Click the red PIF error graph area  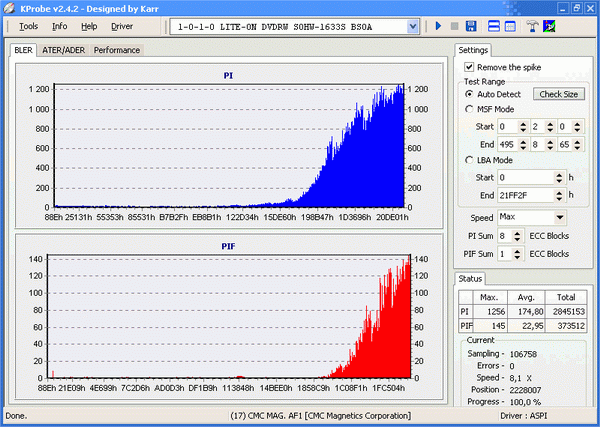[x=229, y=316]
